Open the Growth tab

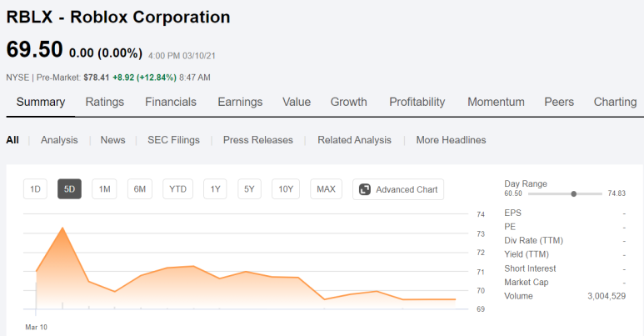[349, 102]
